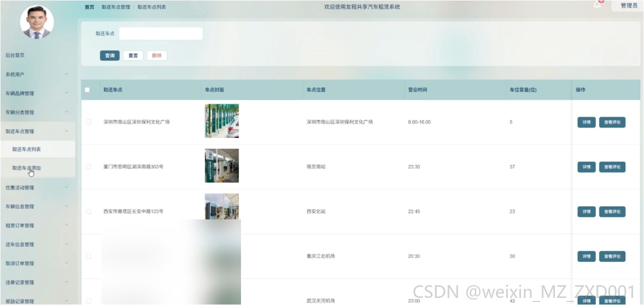644x305 pixels.
Task: Open 详情 for the 深圳保利文化广场 row
Action: pos(586,122)
